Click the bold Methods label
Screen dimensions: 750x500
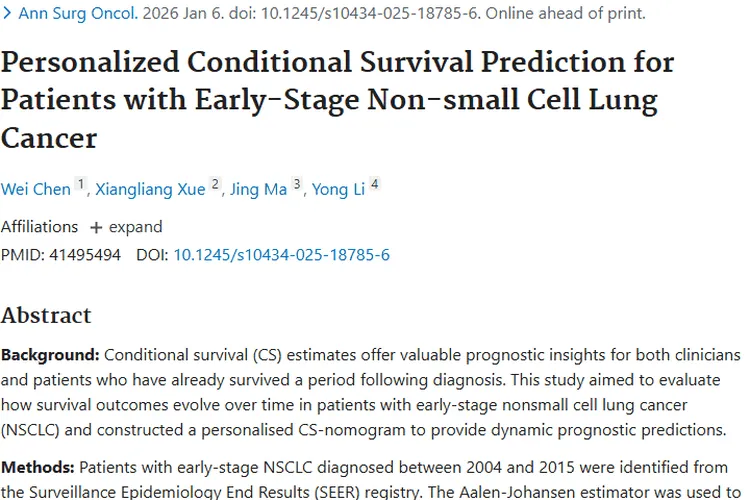click(38, 466)
